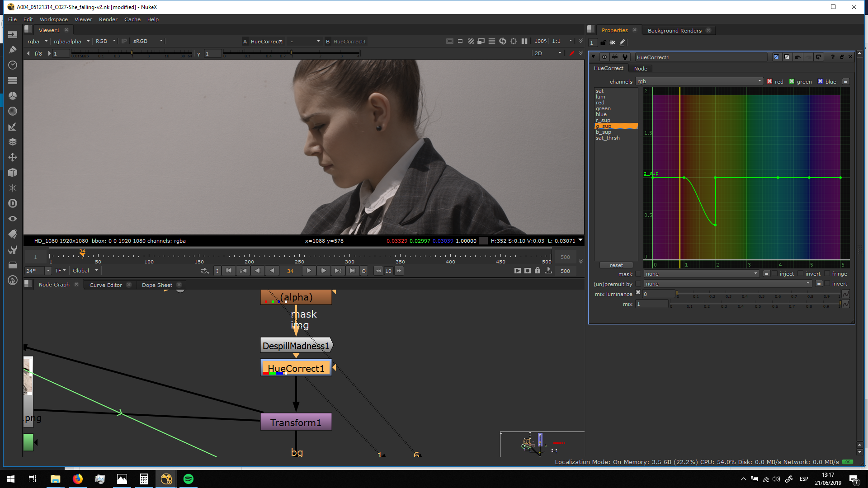868x488 pixels.
Task: Open the Time nodes clock icon
Action: coord(13,65)
